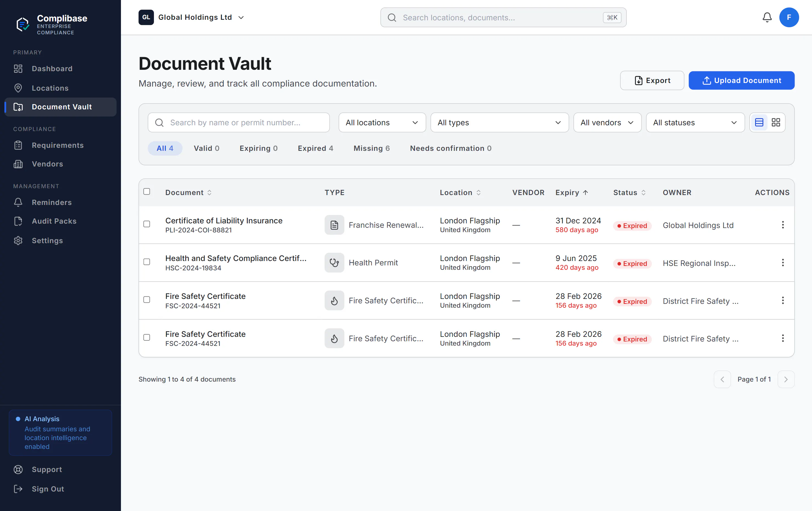812x511 pixels.
Task: Select the Expiring 0 tab
Action: tap(258, 148)
